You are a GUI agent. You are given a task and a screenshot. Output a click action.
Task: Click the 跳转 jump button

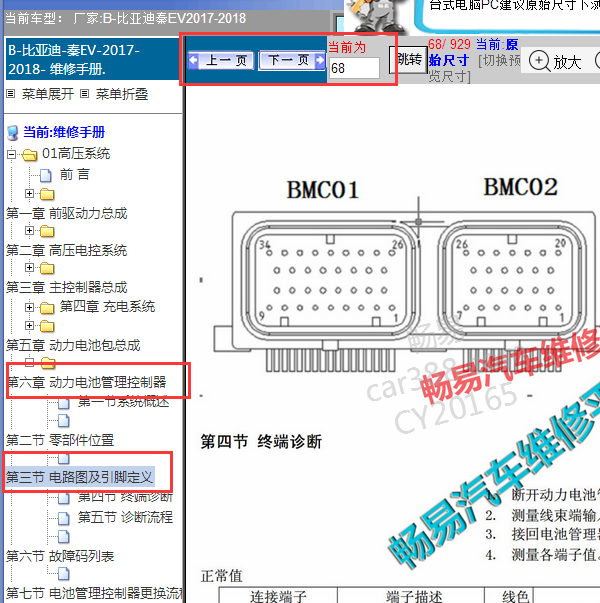coord(408,60)
